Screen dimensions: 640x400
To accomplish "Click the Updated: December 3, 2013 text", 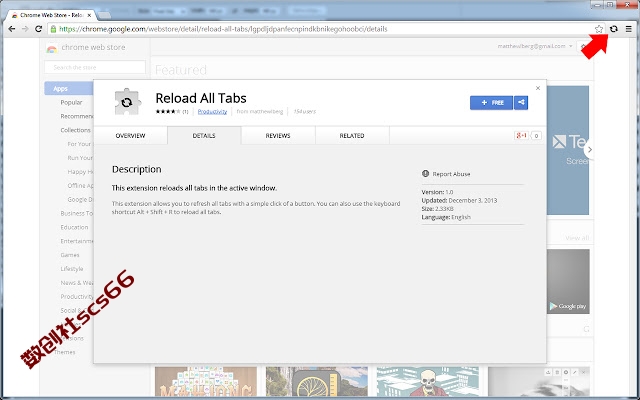I will [459, 200].
